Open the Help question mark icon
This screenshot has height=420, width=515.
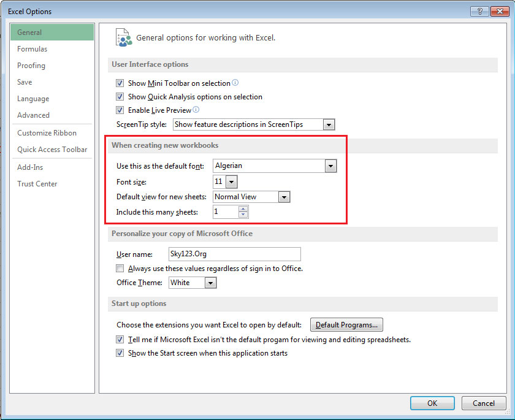coord(479,11)
